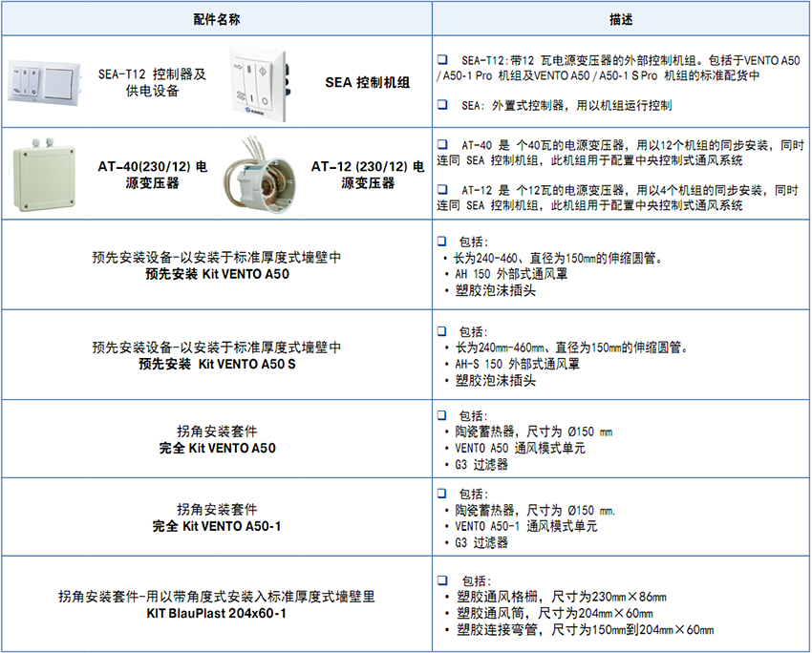The height and width of the screenshot is (653, 812).
Task: Click the AT-12 (230/12) 电源变压器 label
Action: (x=368, y=175)
